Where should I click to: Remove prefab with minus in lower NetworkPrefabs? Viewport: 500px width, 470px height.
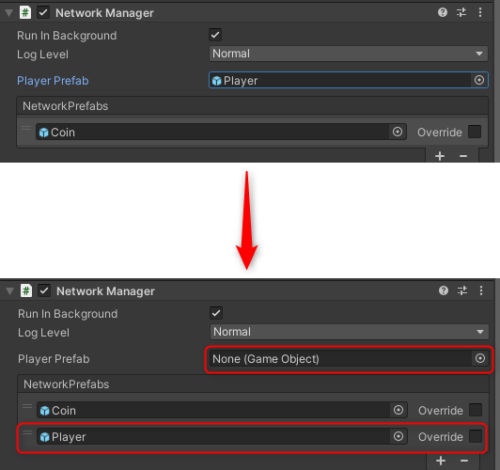pos(464,461)
